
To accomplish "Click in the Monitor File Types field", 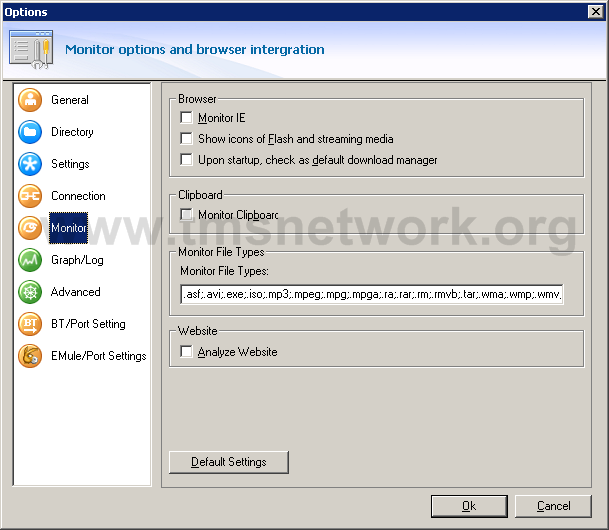I will click(372, 294).
